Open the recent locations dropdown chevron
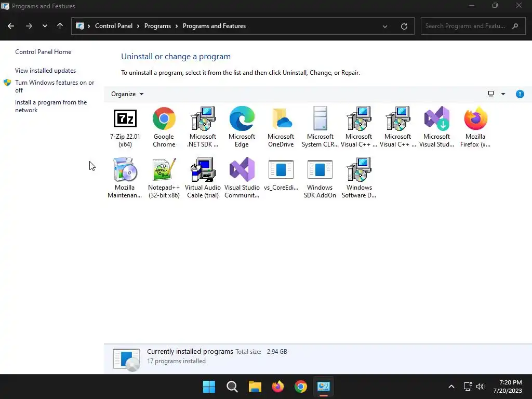Viewport: 532px width, 399px height. (45, 26)
